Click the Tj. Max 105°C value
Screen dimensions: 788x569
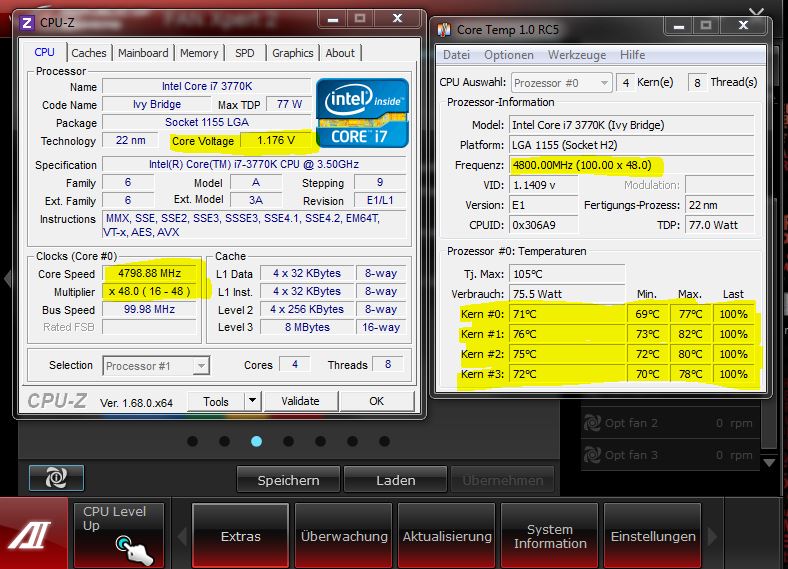pyautogui.click(x=567, y=274)
